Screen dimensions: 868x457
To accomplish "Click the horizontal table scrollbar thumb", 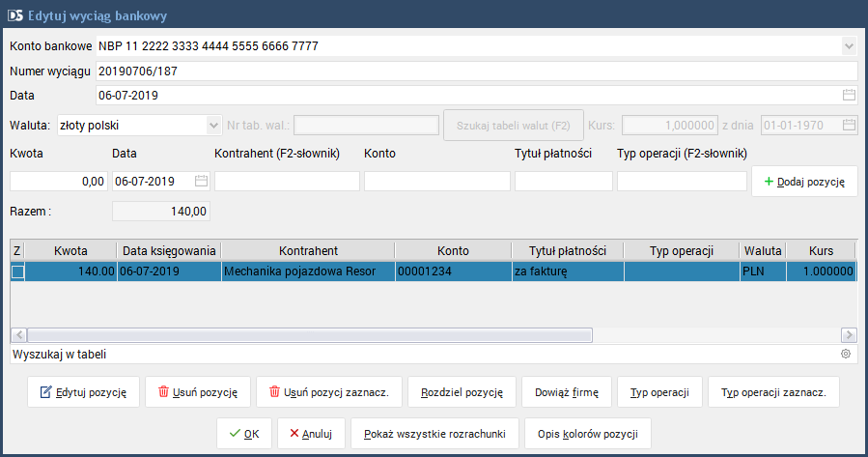I will (x=310, y=334).
